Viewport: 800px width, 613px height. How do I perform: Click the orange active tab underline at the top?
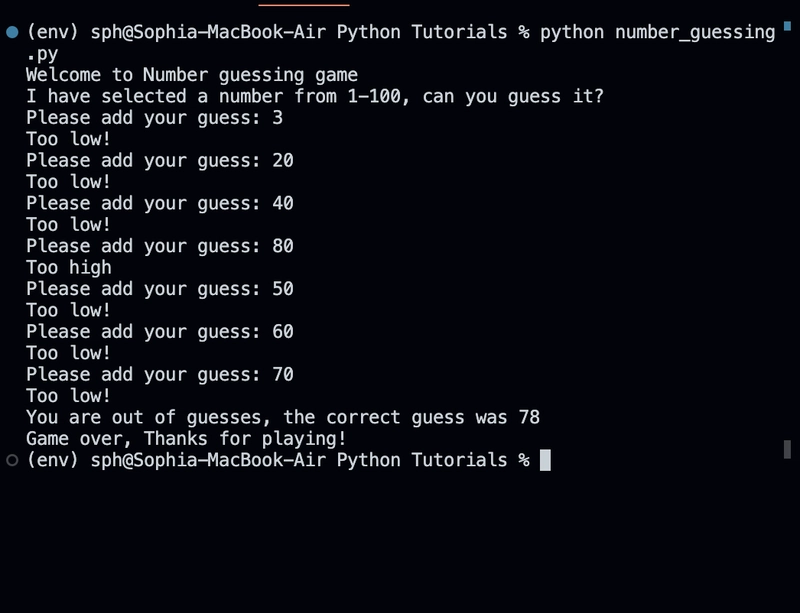304,5
